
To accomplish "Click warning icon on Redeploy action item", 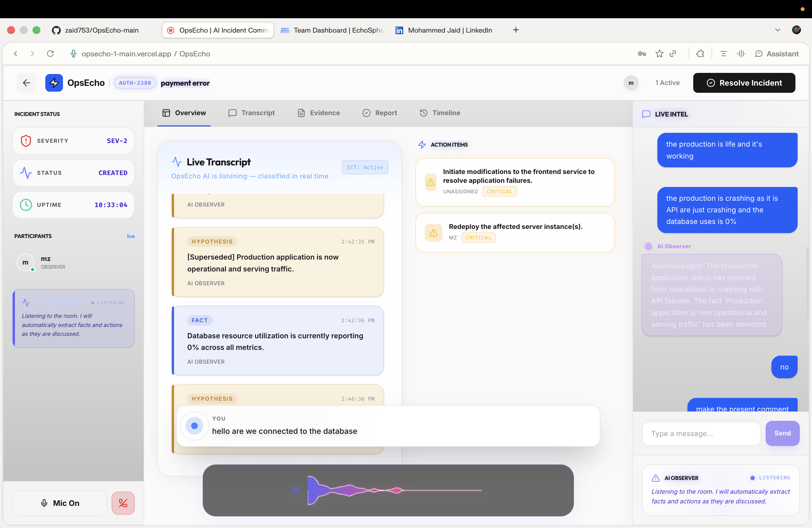I will point(433,233).
